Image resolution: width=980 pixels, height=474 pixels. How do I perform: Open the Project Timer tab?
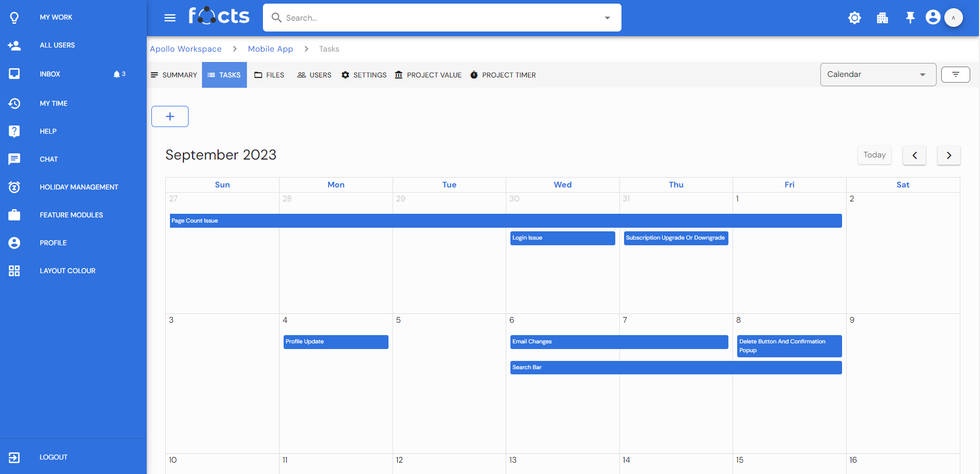point(503,75)
